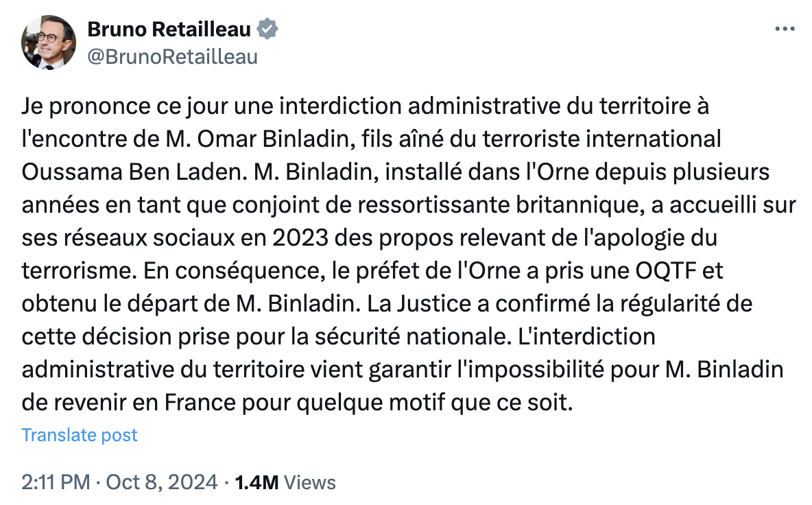Open Bruno Retailleau's profile picture
The height and width of the screenshot is (505, 812).
[49, 43]
